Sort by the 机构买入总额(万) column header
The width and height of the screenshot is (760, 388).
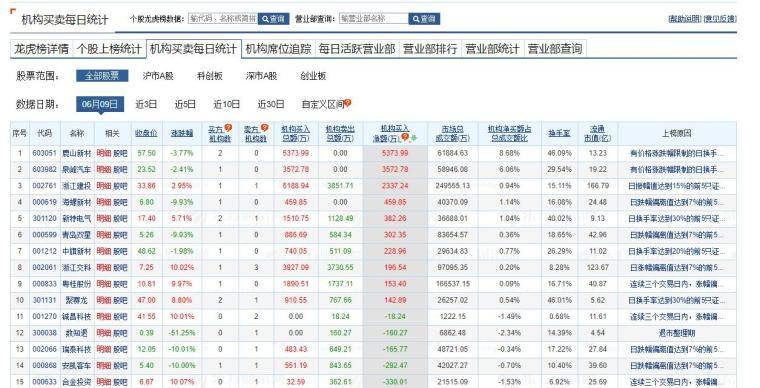pyautogui.click(x=295, y=134)
